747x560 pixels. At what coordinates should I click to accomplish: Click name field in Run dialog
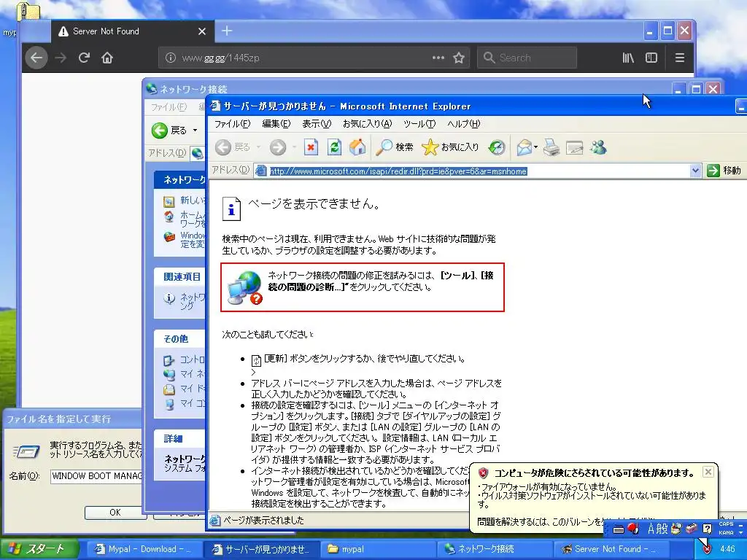(x=97, y=476)
